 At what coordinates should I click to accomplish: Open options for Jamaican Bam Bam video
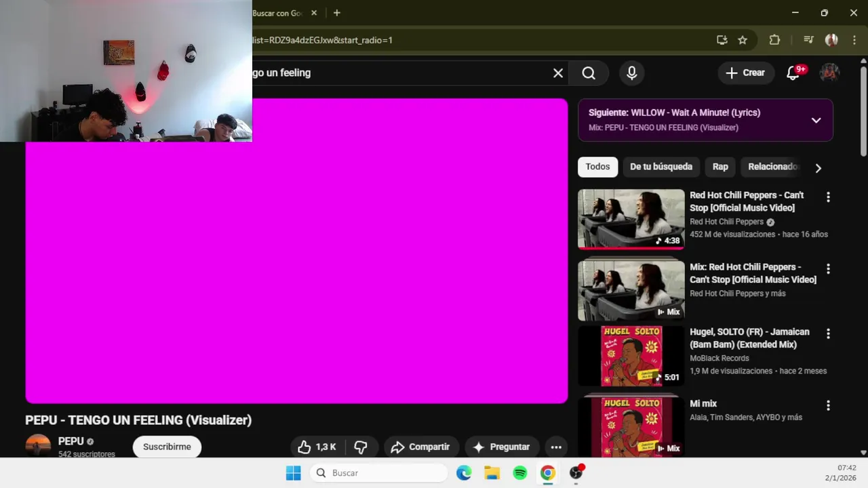(828, 334)
